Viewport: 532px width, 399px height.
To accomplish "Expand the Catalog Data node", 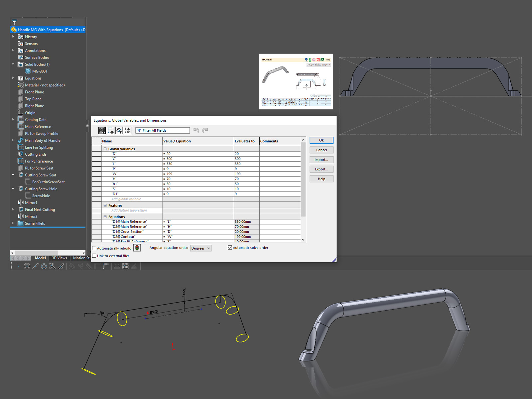I will tap(13, 120).
